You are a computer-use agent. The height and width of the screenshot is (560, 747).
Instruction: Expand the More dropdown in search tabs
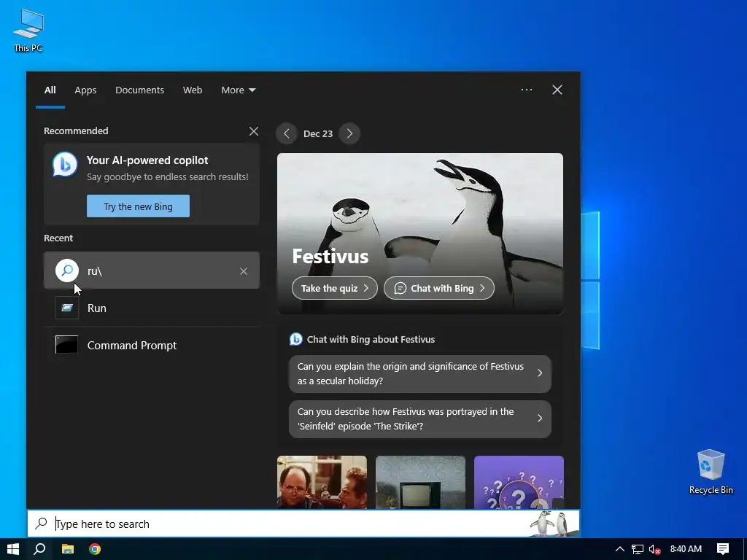pyautogui.click(x=239, y=90)
